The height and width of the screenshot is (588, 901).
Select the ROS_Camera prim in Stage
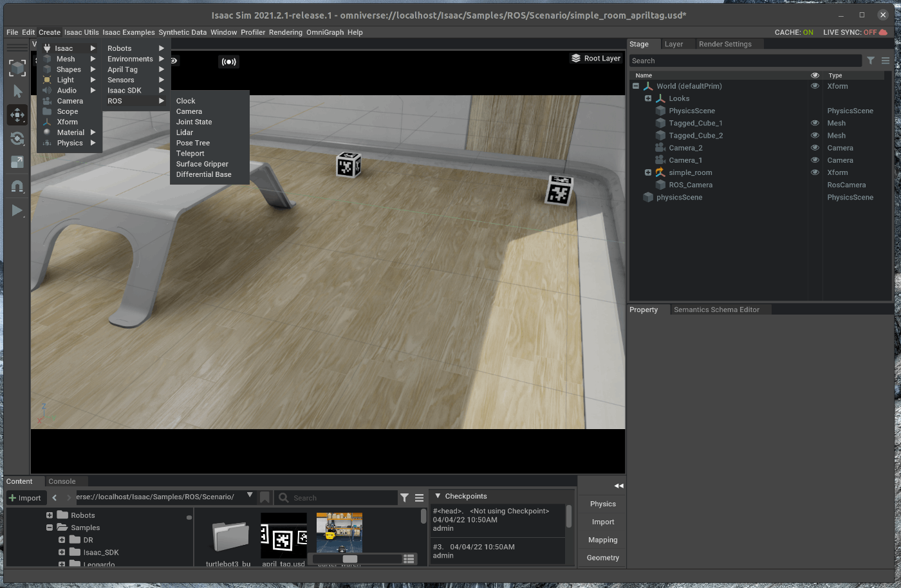[691, 185]
